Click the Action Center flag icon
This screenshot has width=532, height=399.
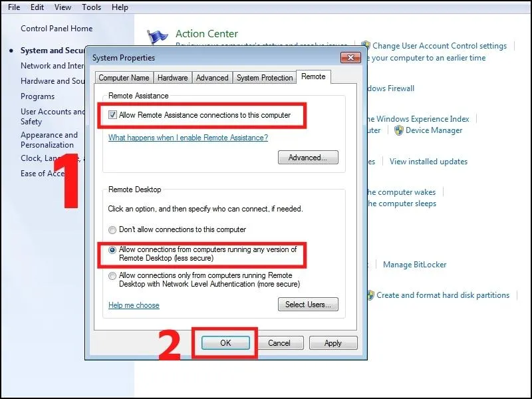click(157, 38)
